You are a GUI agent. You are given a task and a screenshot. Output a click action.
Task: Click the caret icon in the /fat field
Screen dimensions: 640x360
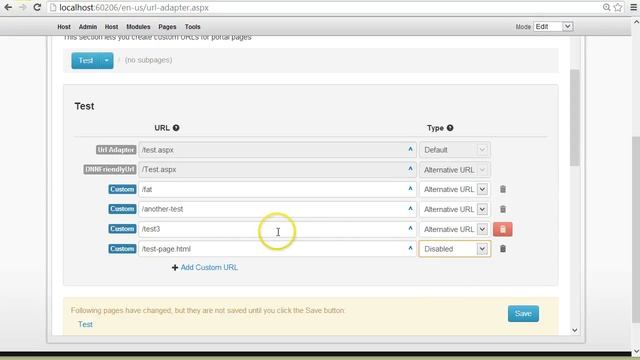click(x=410, y=189)
